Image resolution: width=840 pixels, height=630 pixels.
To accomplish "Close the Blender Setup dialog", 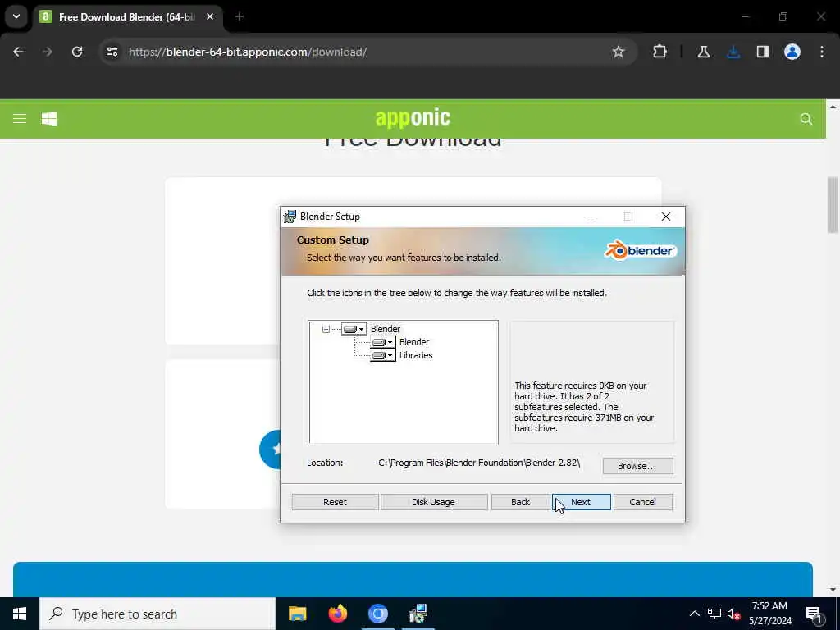I will (x=666, y=217).
